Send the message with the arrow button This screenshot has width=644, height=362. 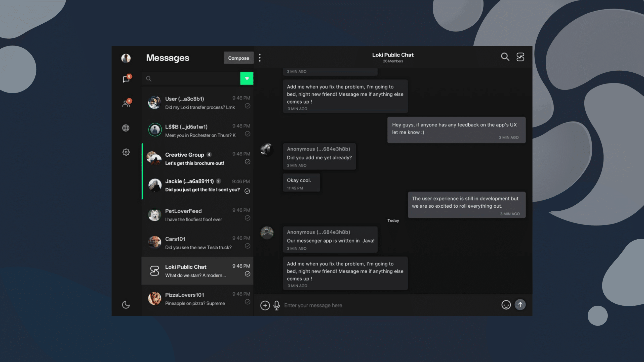click(520, 305)
